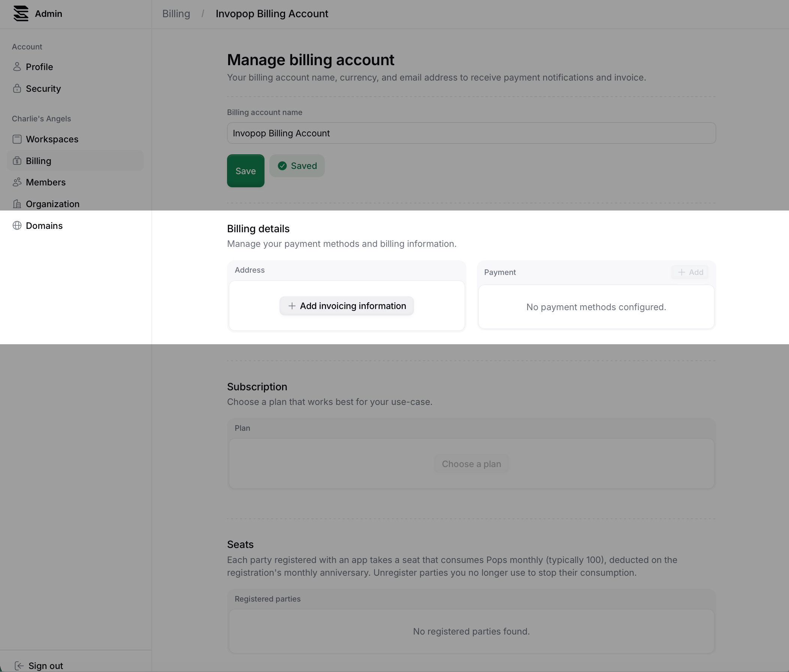Click the Security lock icon

tap(17, 88)
